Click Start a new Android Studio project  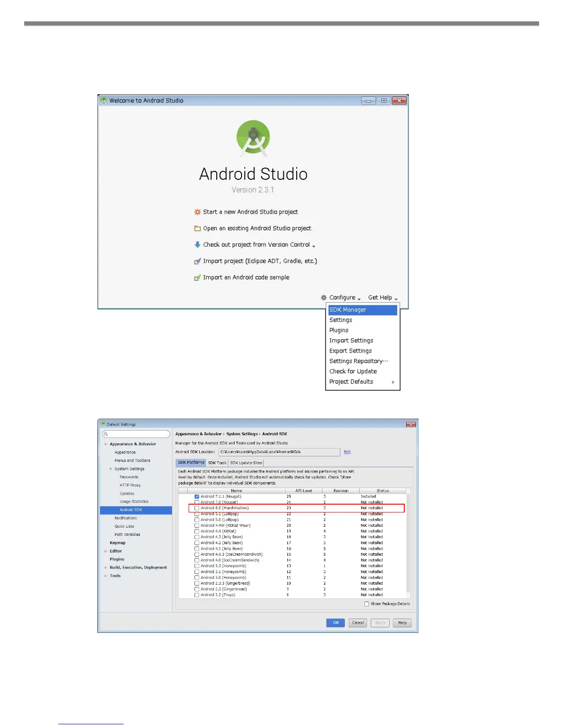(x=251, y=212)
